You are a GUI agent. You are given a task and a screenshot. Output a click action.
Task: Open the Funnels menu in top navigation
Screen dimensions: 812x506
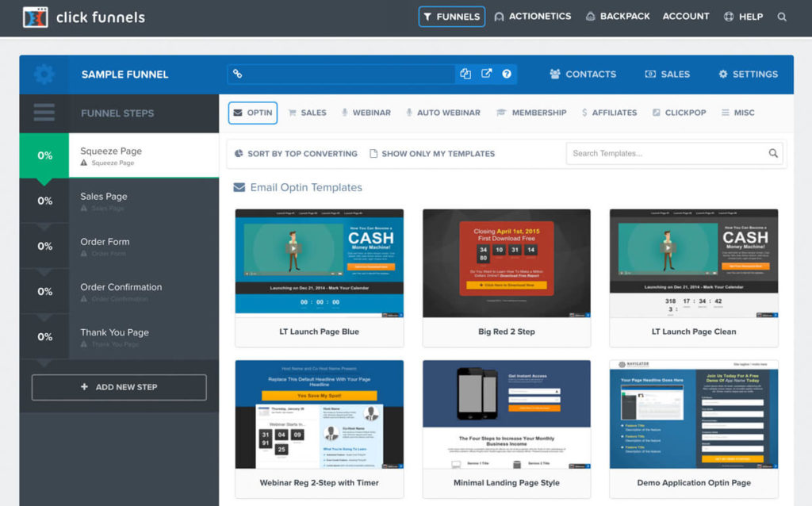[x=451, y=17]
